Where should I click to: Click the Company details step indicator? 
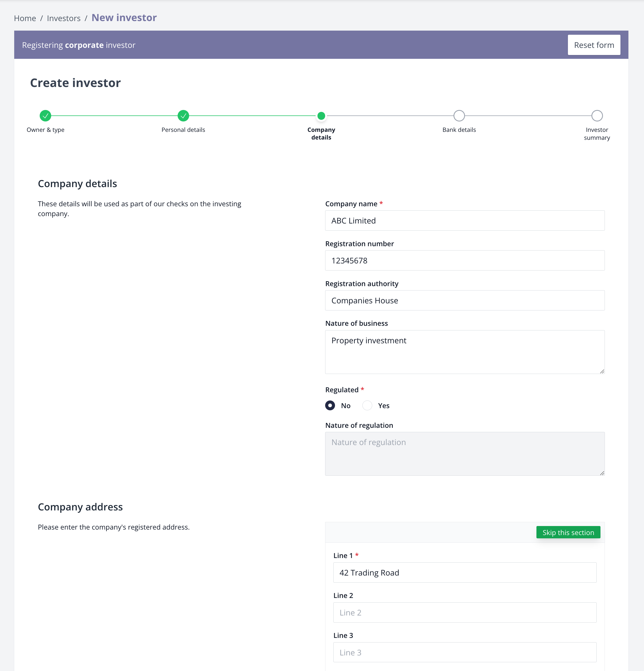pyautogui.click(x=321, y=116)
